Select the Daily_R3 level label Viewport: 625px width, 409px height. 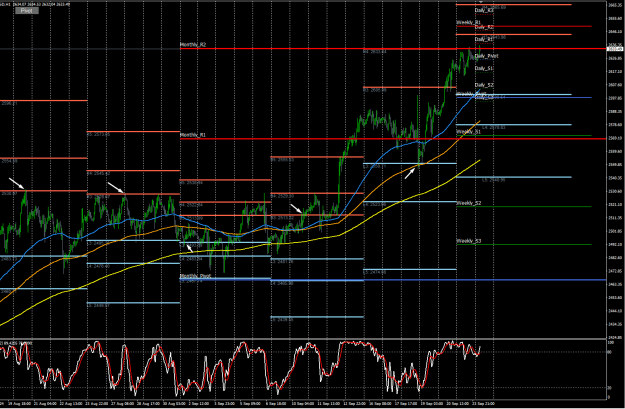point(484,10)
